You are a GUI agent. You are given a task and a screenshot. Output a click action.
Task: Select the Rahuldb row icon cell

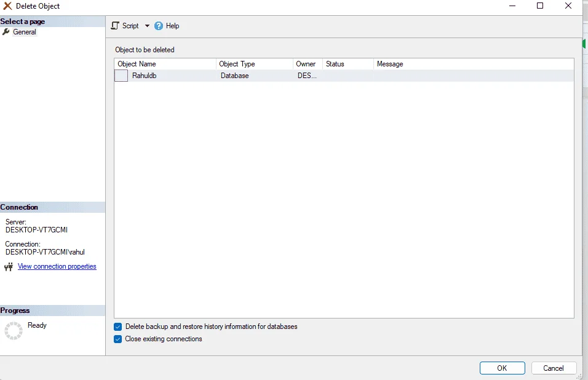click(x=121, y=76)
